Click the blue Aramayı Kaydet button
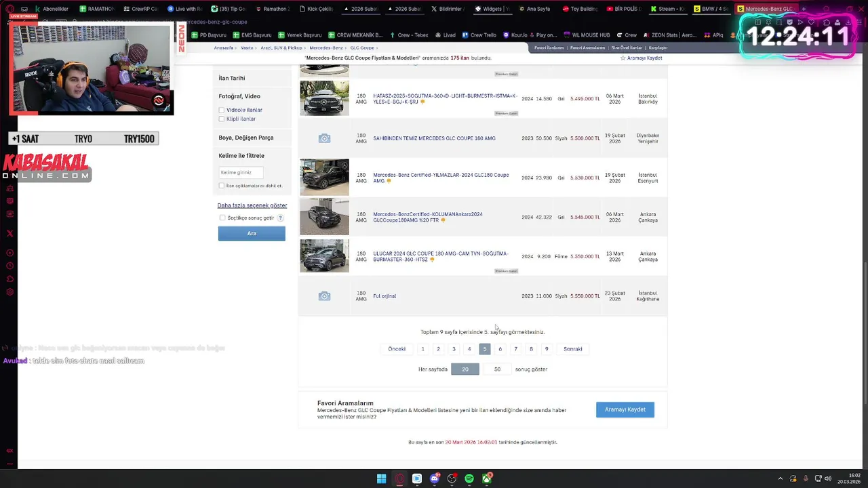Viewport: 868px width, 488px height. [625, 409]
